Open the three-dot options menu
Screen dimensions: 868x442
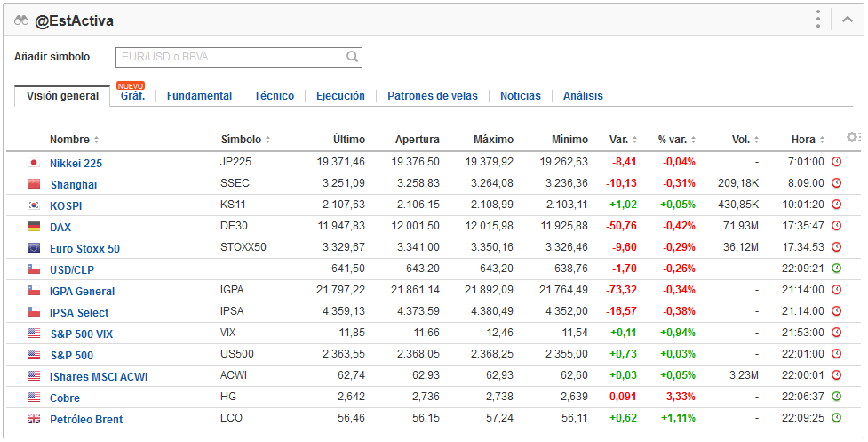[818, 20]
